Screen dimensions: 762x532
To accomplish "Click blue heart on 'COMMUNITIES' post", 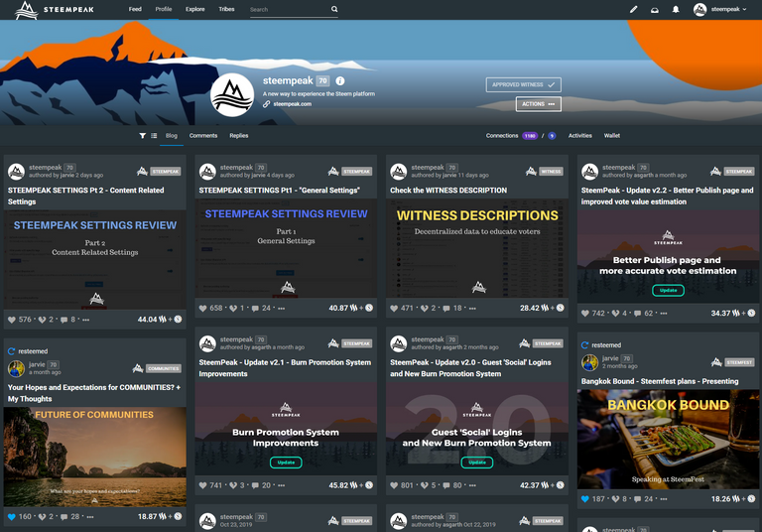I will click(12, 517).
